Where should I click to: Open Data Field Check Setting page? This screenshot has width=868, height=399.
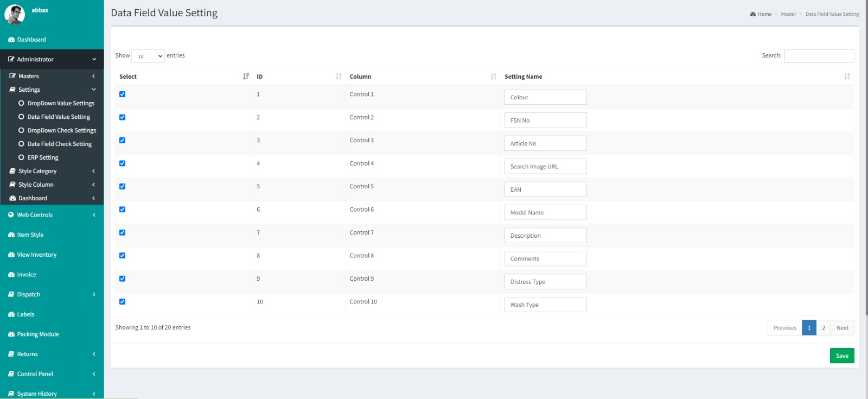click(x=60, y=144)
